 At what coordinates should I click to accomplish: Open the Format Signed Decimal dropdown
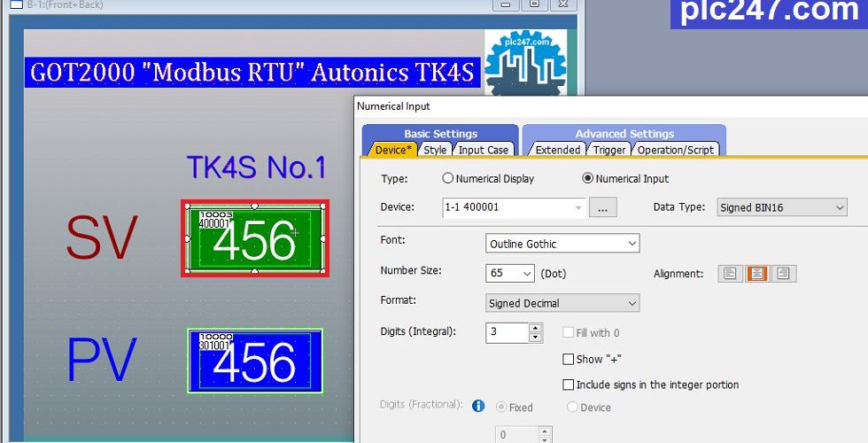tap(562, 303)
